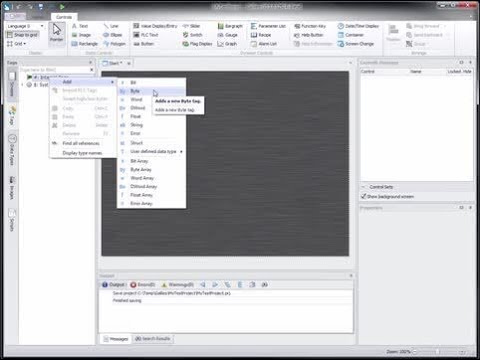The image size is (480, 360).
Task: Choose Bit Array from the submenu
Action: point(152,161)
